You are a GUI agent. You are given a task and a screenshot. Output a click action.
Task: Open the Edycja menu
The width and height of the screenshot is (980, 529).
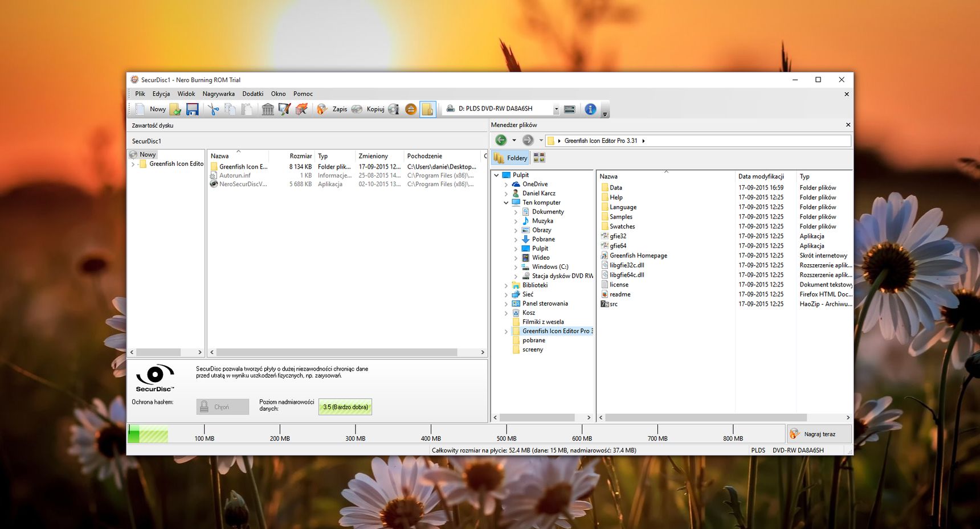tap(161, 94)
